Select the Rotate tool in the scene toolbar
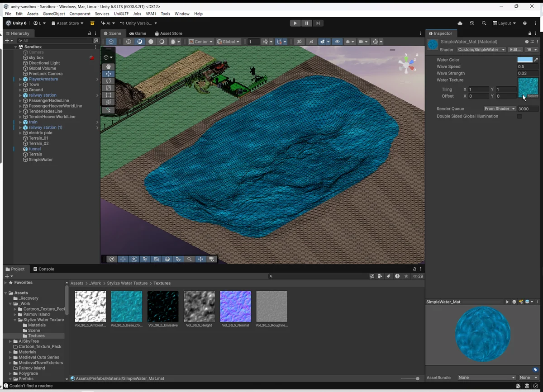 click(x=109, y=81)
